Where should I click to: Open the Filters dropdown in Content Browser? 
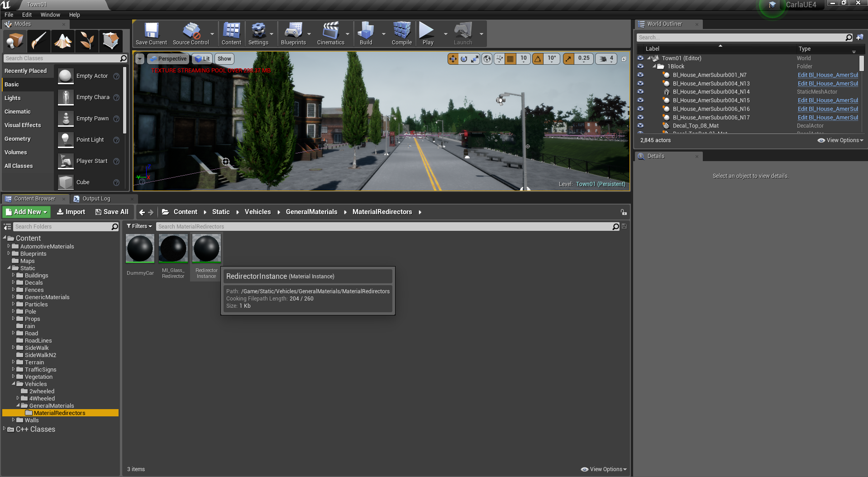pos(139,226)
